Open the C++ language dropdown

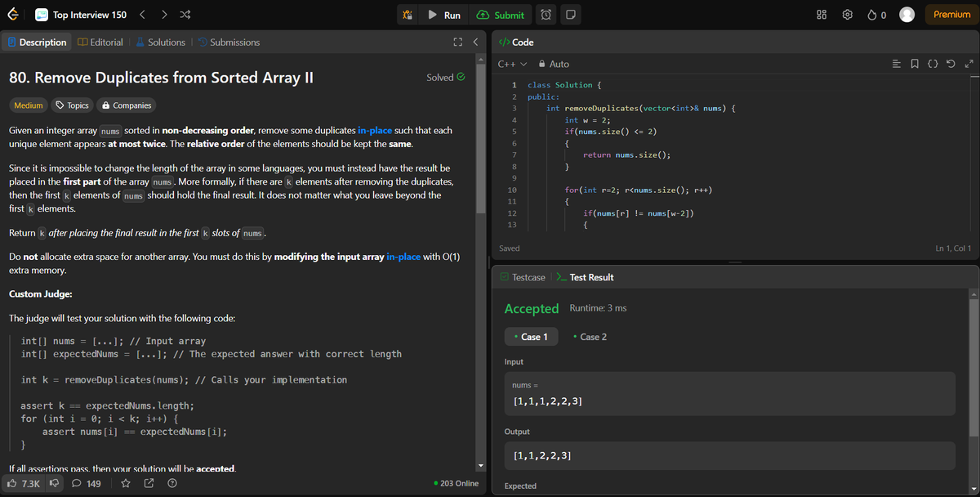[x=508, y=63]
